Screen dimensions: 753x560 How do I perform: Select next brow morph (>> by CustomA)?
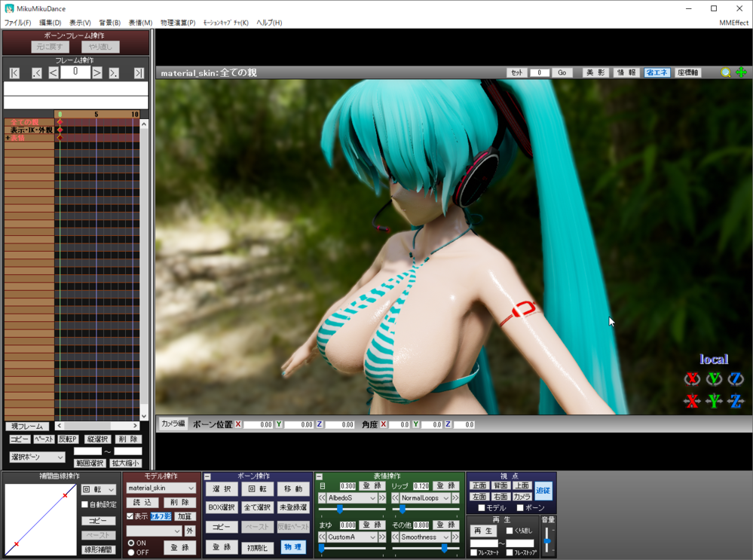tap(382, 537)
